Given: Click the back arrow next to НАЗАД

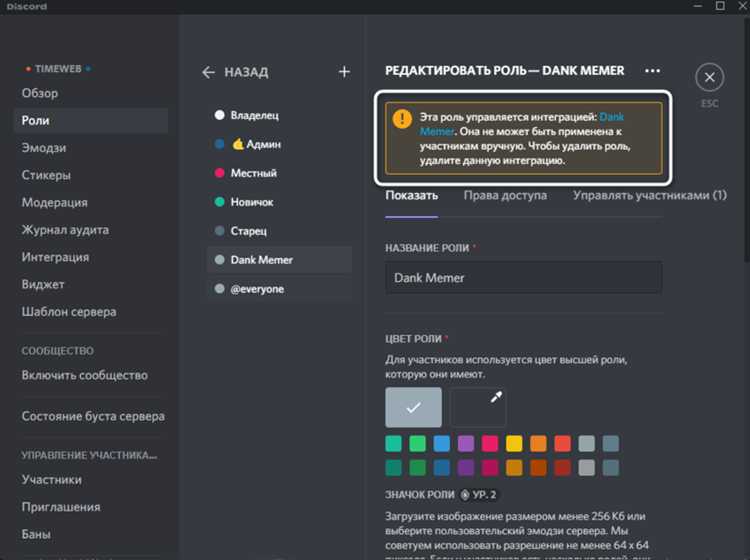Looking at the screenshot, I should tap(209, 72).
